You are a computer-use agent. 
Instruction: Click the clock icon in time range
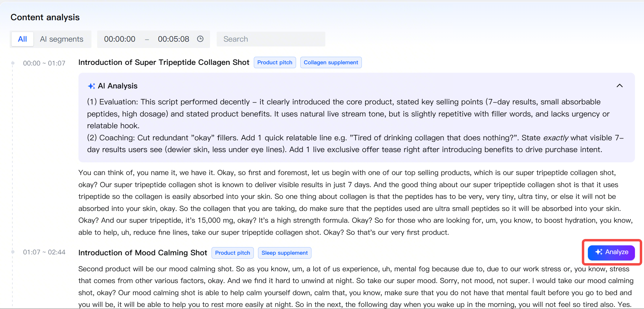coord(200,39)
